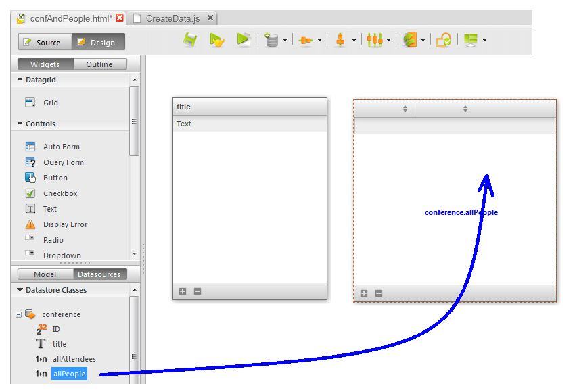Click minus icon under allPeople grid
This screenshot has width=577, height=392.
379,293
